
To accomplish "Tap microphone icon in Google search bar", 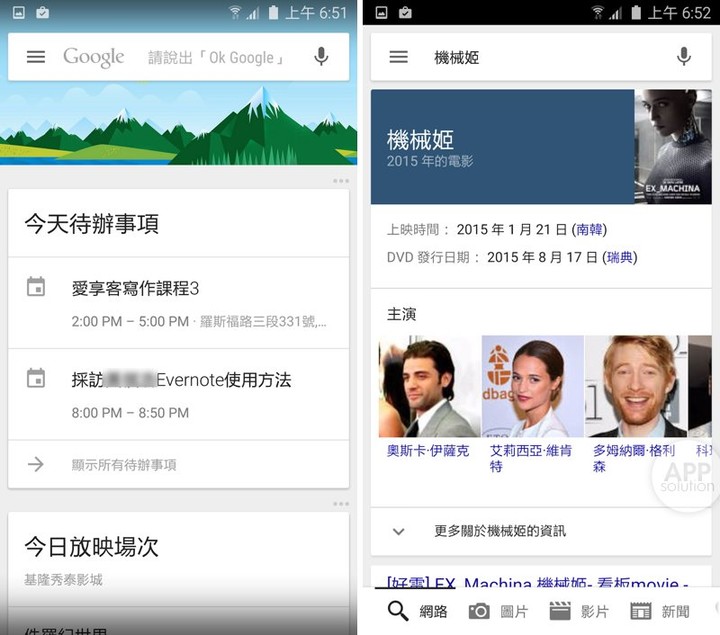I will pos(321,57).
